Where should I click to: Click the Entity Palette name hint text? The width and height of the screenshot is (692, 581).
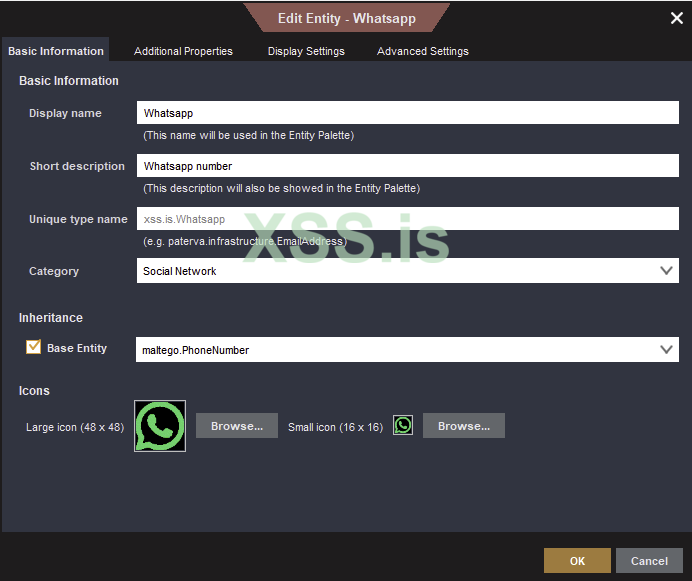(248, 136)
